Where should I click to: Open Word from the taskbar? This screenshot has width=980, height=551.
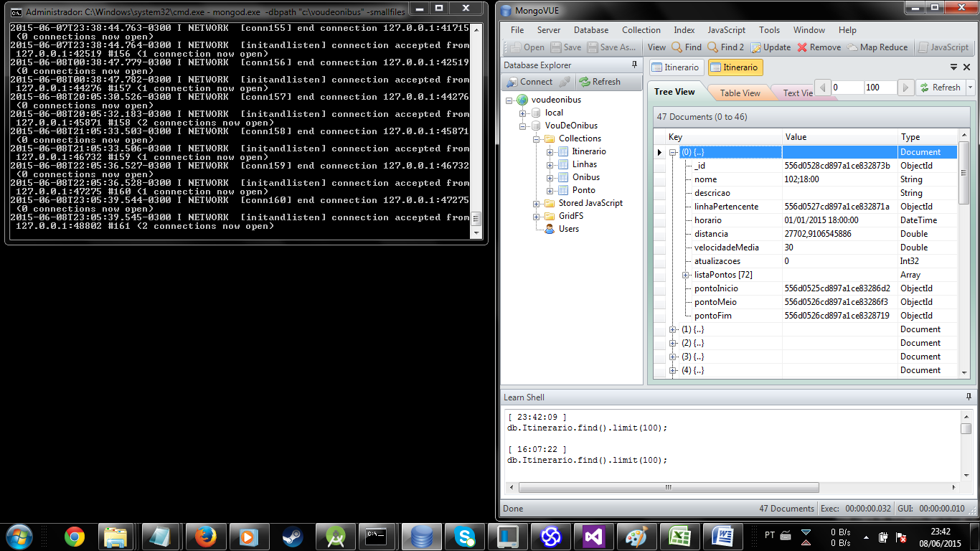[x=723, y=537]
